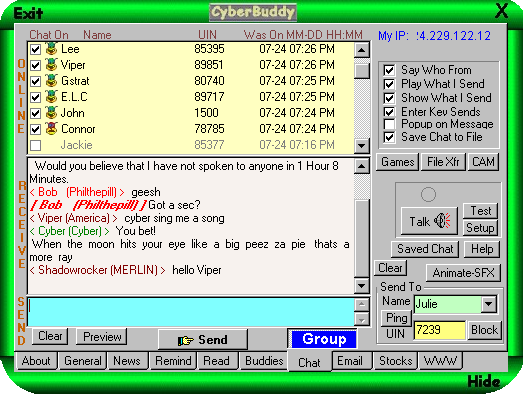
Task: Switch to the Stocks tab
Action: 396,361
